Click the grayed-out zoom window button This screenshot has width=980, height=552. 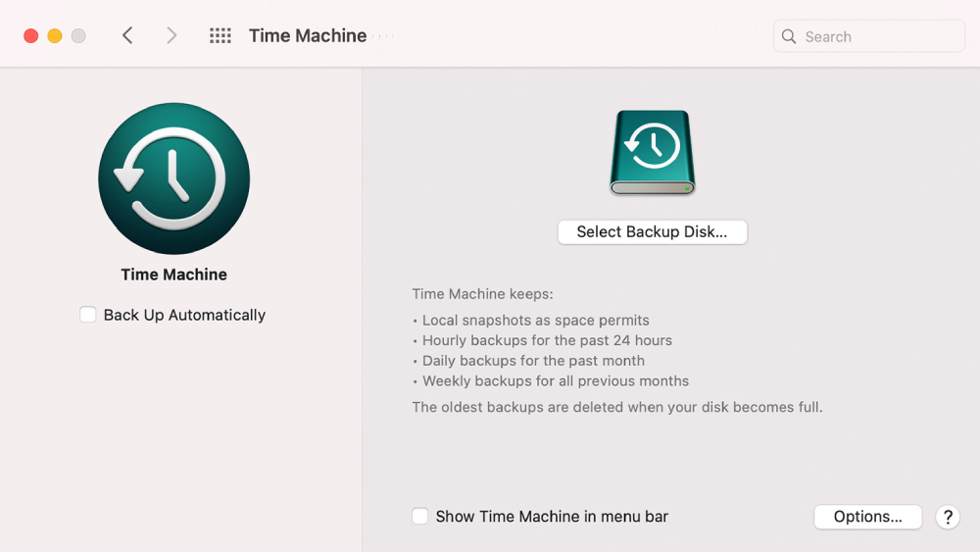click(x=78, y=36)
